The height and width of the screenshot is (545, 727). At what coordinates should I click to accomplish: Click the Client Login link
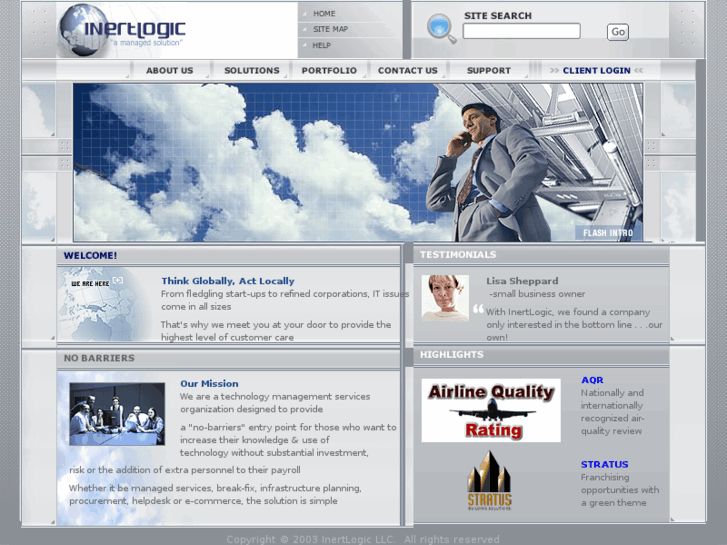(x=596, y=70)
